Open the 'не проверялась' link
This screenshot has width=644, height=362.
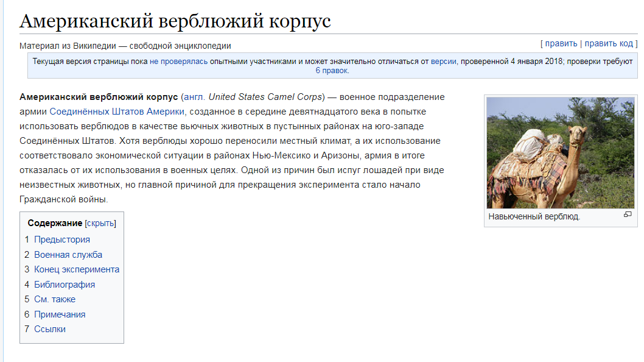tap(179, 62)
